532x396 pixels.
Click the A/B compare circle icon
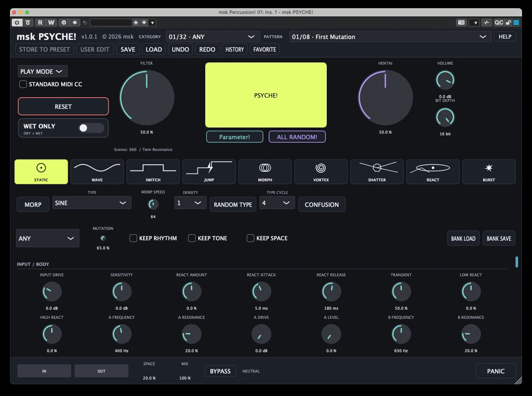64,23
